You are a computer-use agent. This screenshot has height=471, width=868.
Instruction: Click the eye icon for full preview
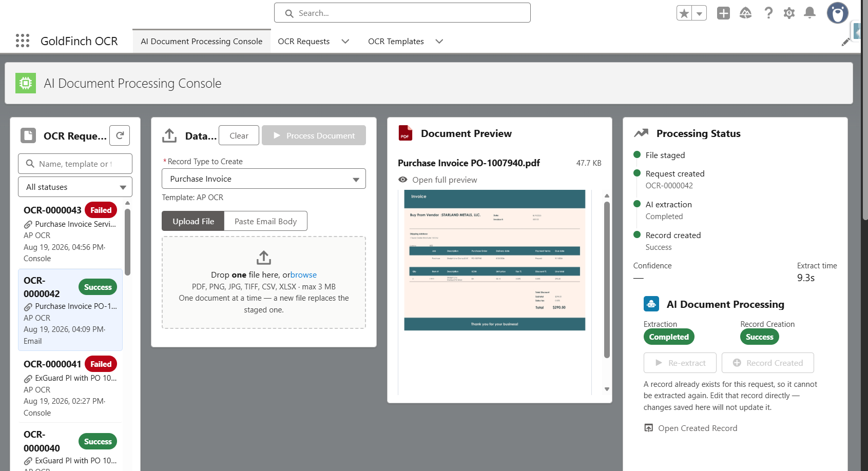(403, 180)
